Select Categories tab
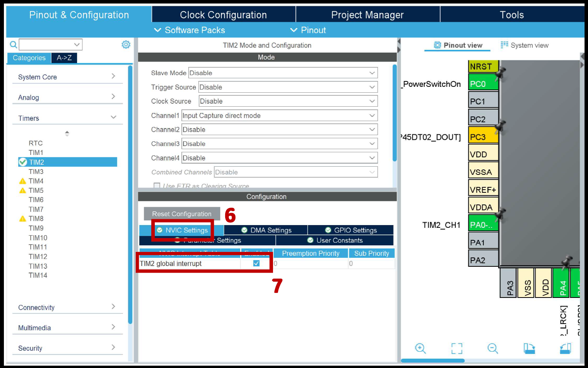The height and width of the screenshot is (368, 588). [29, 58]
